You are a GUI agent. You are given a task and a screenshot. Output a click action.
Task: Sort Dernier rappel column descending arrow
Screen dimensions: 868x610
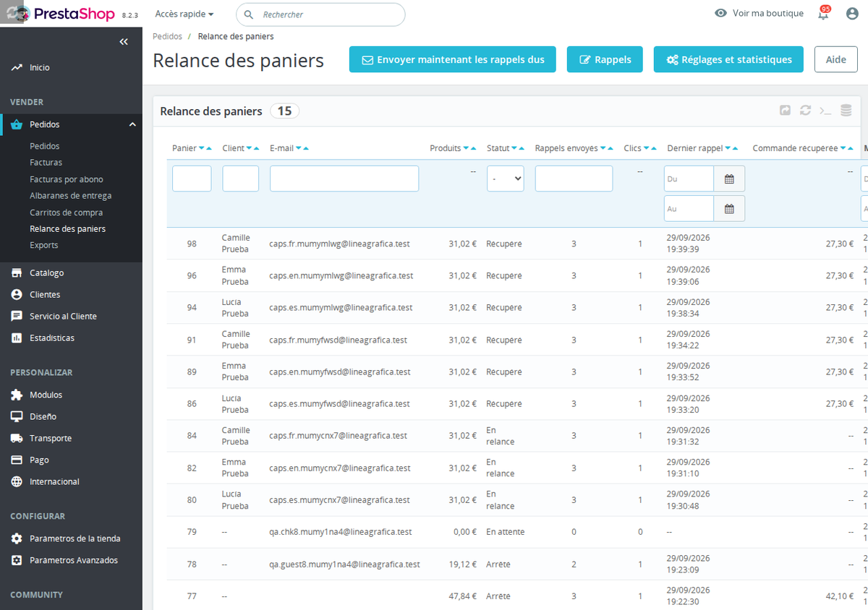coord(728,149)
